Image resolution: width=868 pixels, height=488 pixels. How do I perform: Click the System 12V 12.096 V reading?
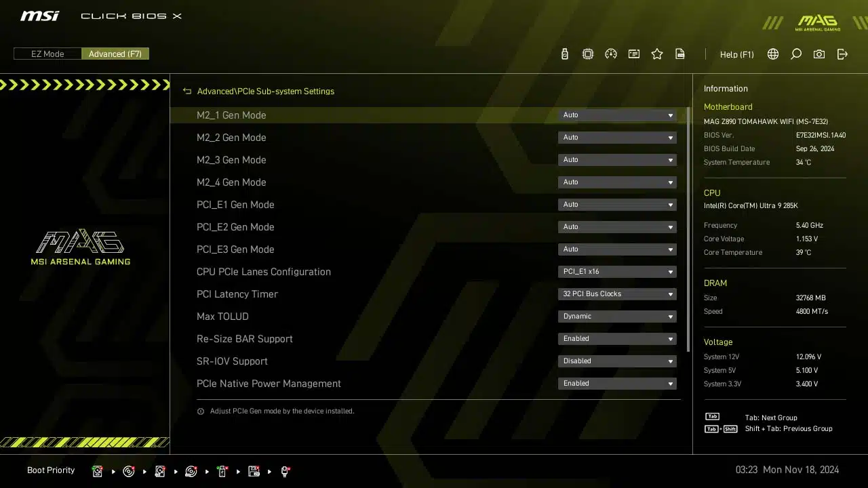tap(808, 357)
